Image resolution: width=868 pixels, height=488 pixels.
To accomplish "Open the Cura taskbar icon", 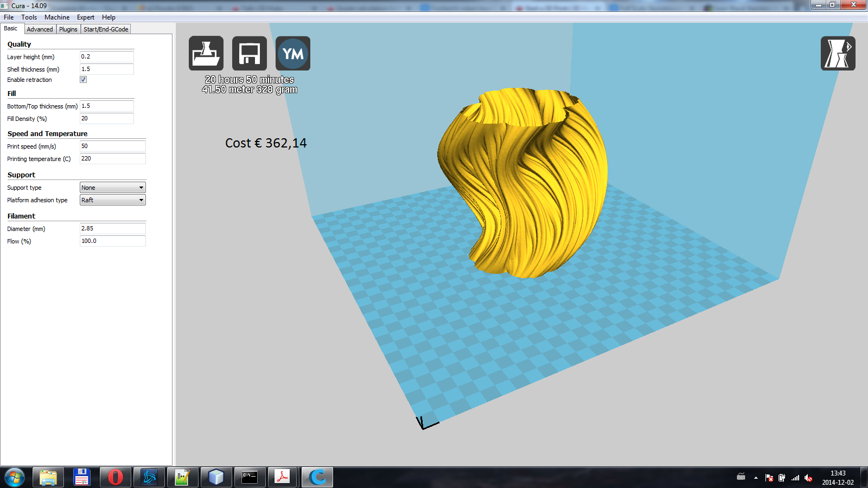I will (x=317, y=477).
